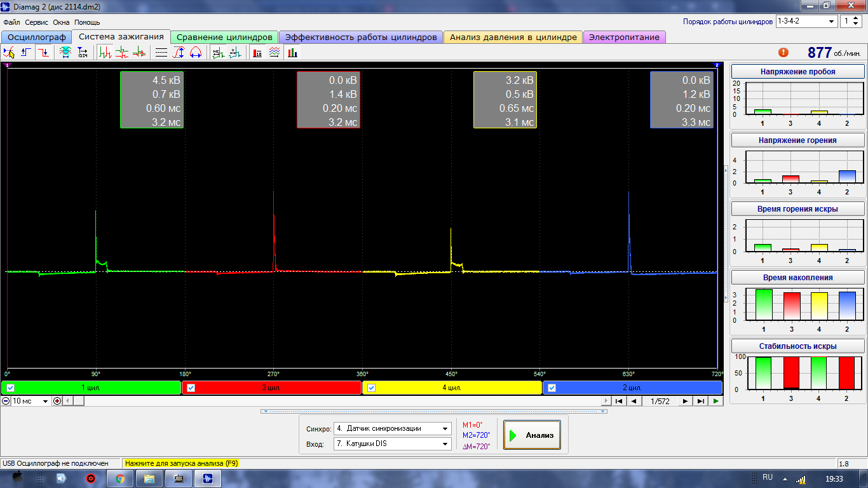868x488 pixels.
Task: Click the falling edge trigger icon
Action: (43, 53)
